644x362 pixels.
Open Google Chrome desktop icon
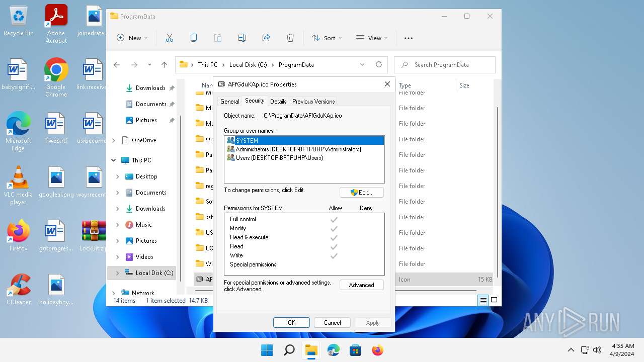point(56,77)
